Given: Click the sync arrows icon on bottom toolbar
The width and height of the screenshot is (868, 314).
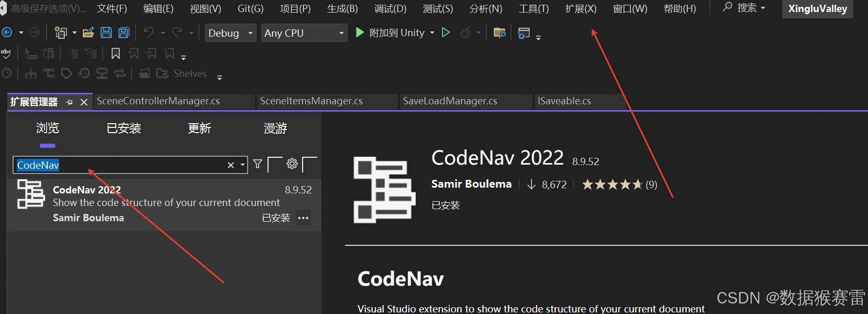Looking at the screenshot, I should pyautogui.click(x=120, y=73).
